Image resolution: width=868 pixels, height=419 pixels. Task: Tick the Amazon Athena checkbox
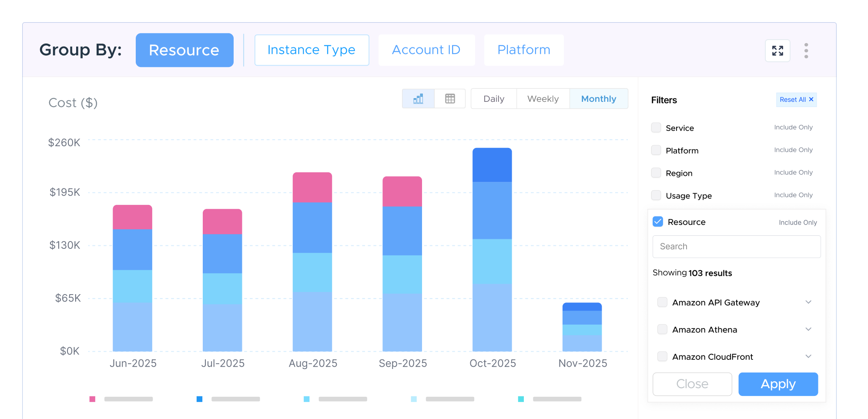click(662, 329)
